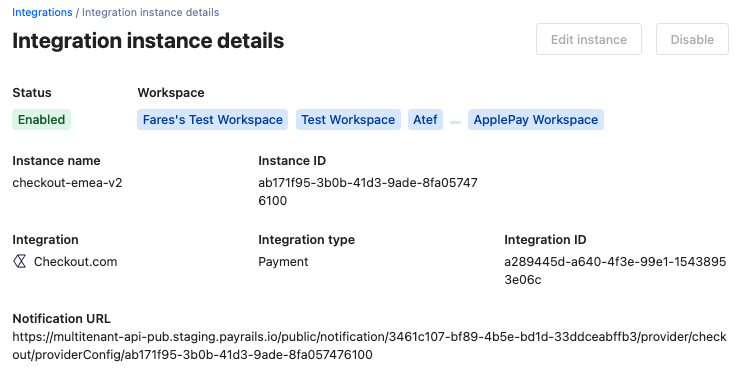Click the Notification URL label

tap(61, 319)
